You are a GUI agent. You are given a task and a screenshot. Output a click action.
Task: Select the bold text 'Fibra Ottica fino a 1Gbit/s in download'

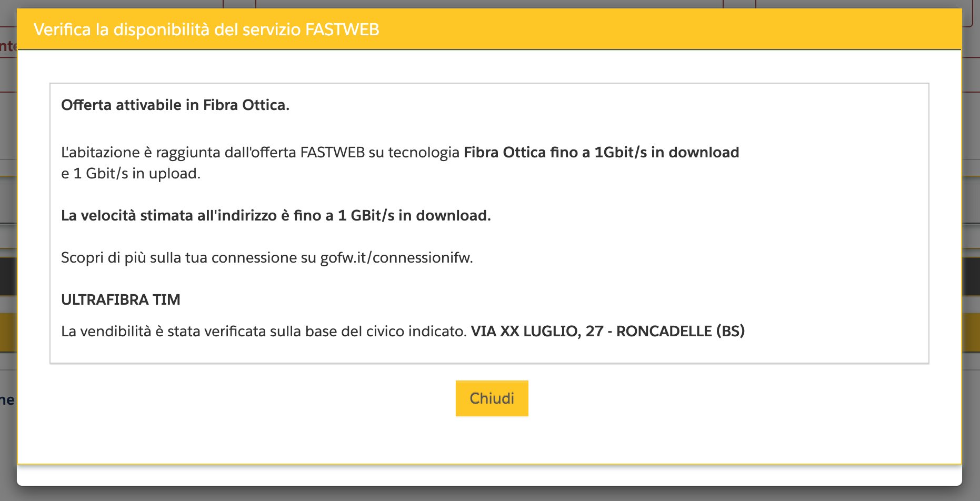[601, 153]
